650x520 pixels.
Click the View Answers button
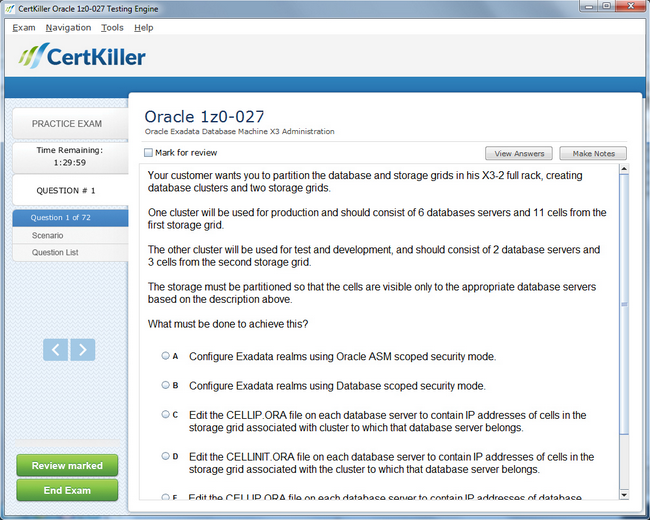coord(519,153)
